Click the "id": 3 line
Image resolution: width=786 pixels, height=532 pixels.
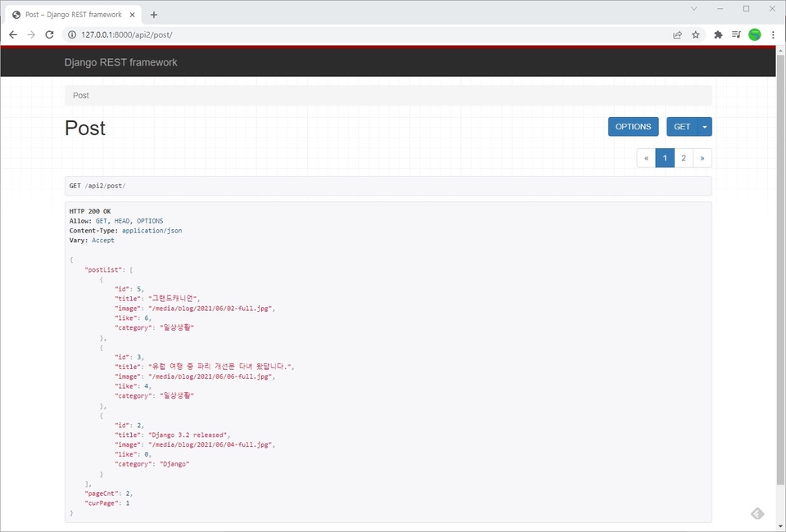click(x=129, y=357)
